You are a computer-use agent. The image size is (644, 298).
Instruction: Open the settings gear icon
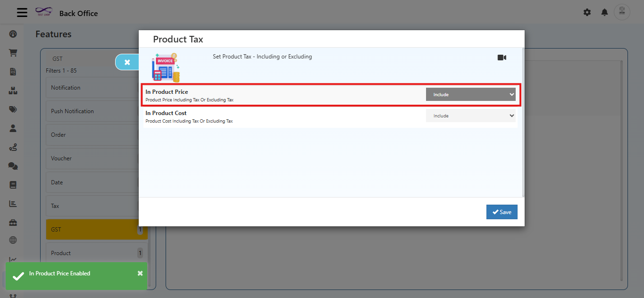pyautogui.click(x=587, y=13)
